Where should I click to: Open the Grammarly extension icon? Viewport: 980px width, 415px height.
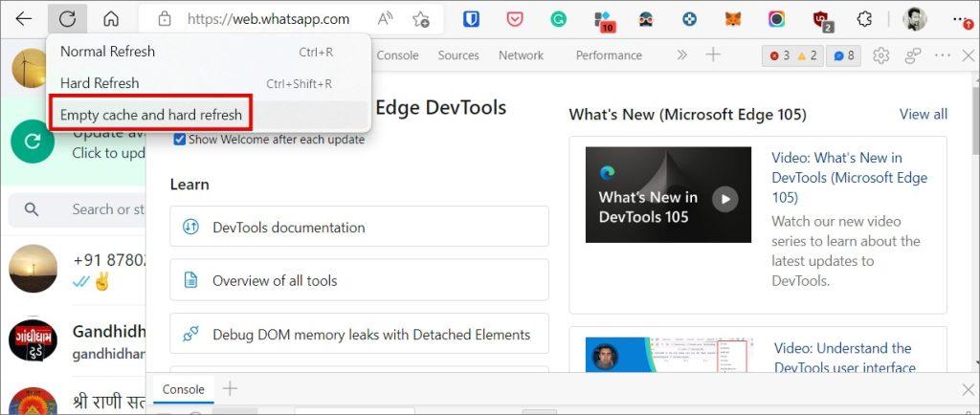[x=558, y=19]
